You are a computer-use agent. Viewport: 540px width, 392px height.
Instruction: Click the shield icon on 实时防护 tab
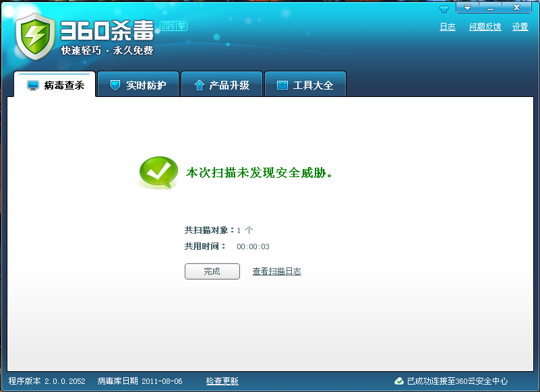point(115,85)
